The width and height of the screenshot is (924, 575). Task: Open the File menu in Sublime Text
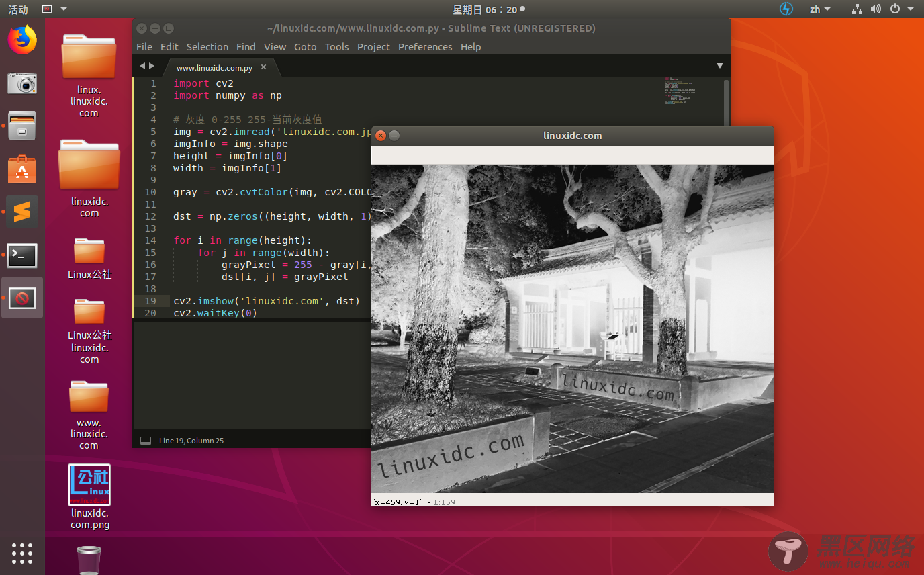pos(144,47)
